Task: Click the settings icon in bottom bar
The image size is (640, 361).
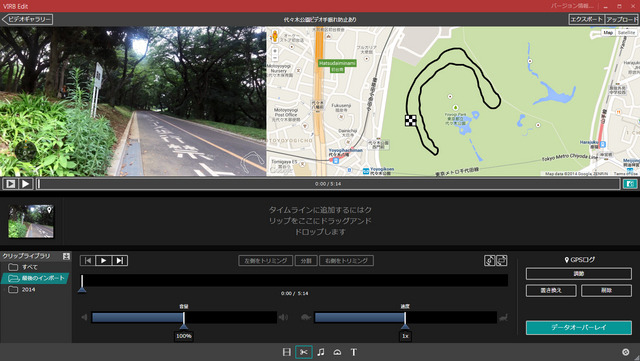Action: [625, 352]
